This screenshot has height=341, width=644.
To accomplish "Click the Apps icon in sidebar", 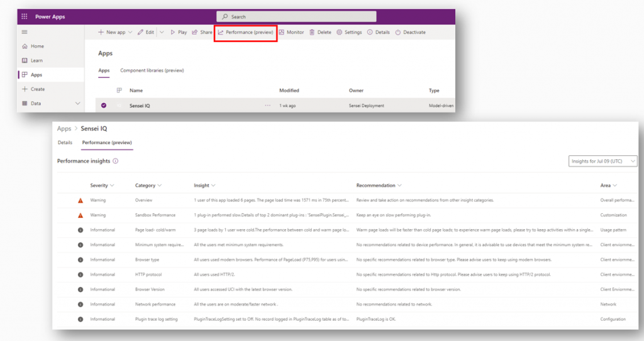I will [x=25, y=74].
